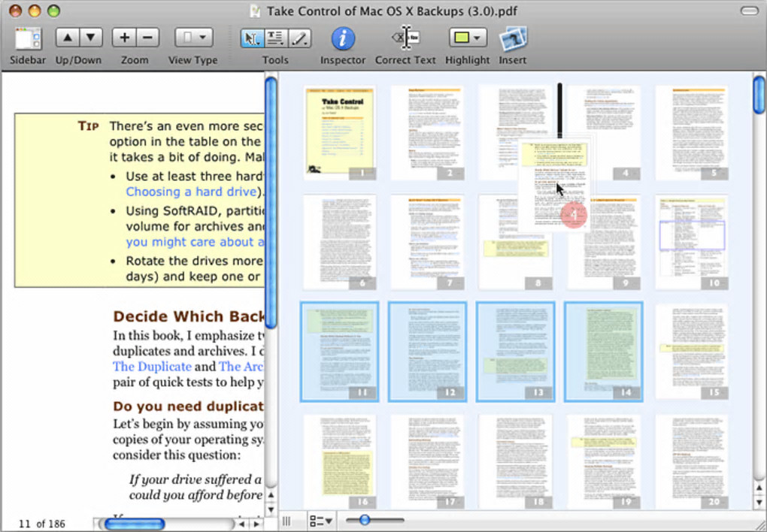Click the document vertical scrollbar thumb
The image size is (767, 532).
coord(271,203)
